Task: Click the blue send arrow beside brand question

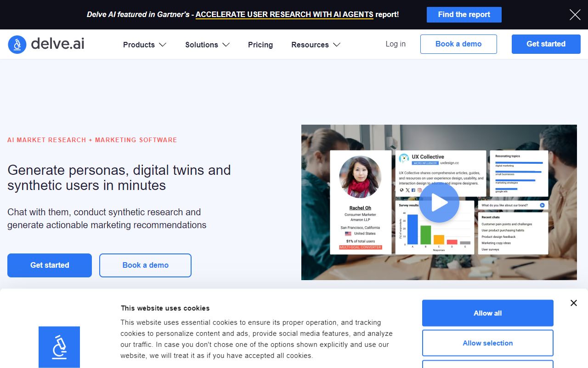Action: 542,206
